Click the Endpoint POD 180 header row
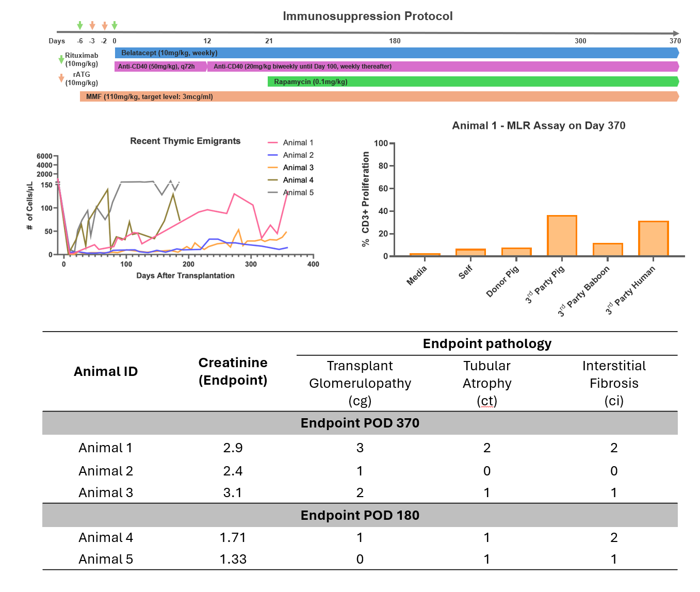 (360, 515)
